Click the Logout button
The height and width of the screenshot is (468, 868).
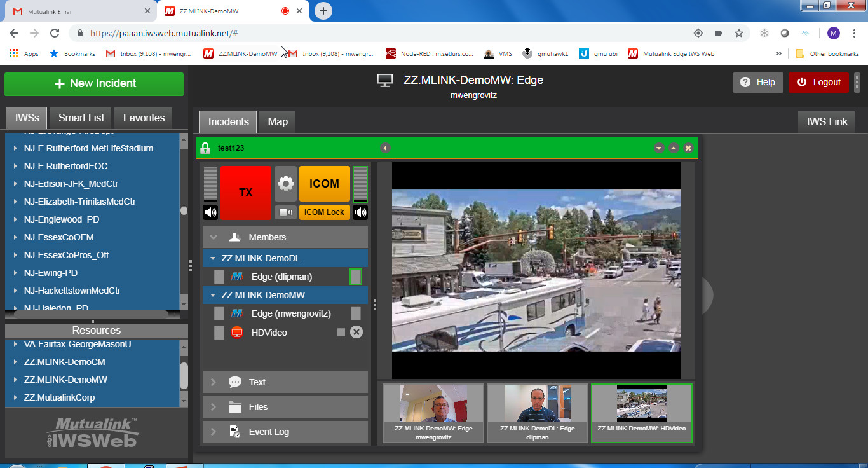click(x=819, y=82)
